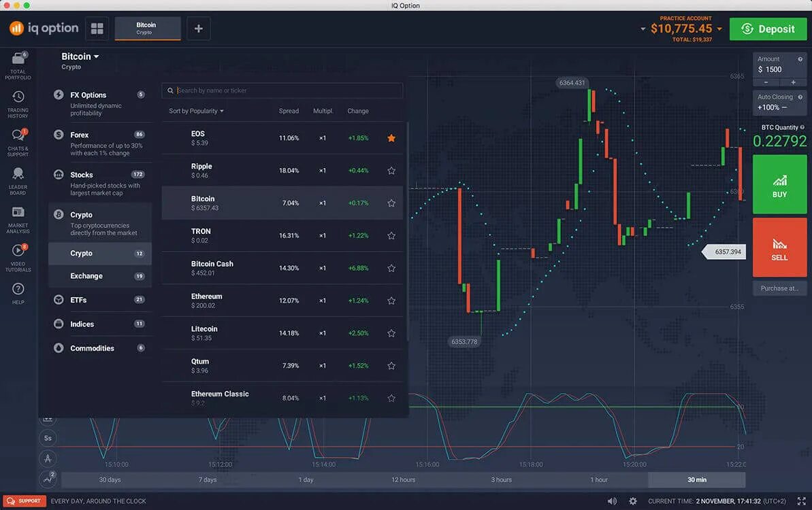Open the chart grid layout icon
Screen dimensions: 812x510
pyautogui.click(x=97, y=29)
